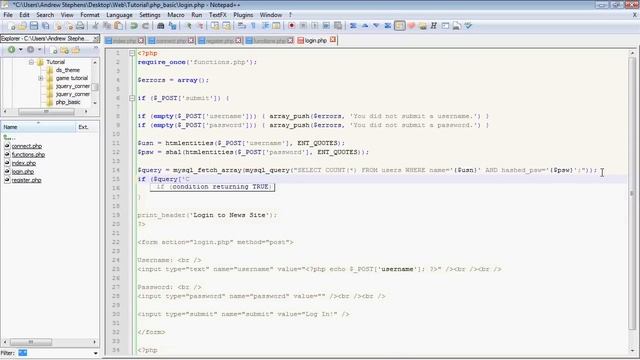Click the Playback macro icon
Screen dimensions: 640x360
(314, 26)
